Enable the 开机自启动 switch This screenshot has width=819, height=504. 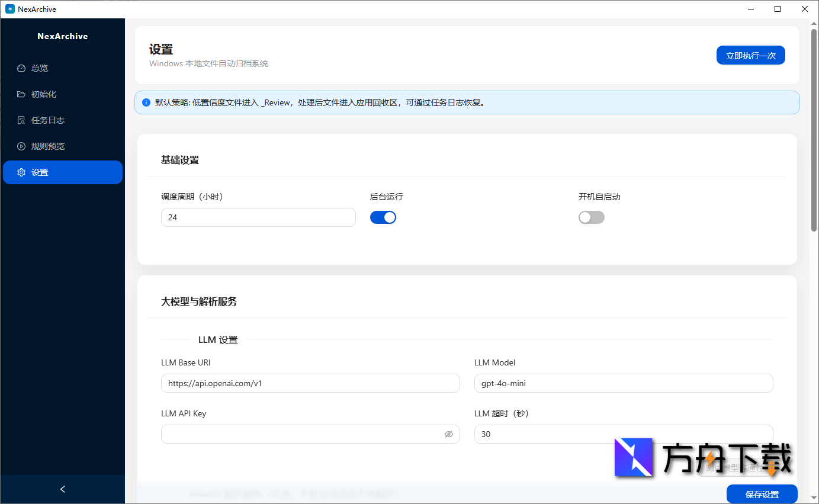(591, 217)
